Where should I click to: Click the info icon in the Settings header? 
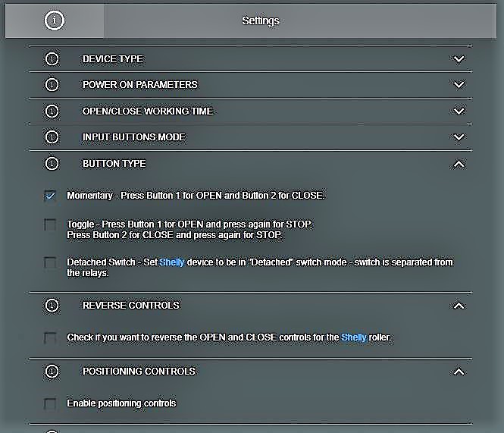pos(55,21)
